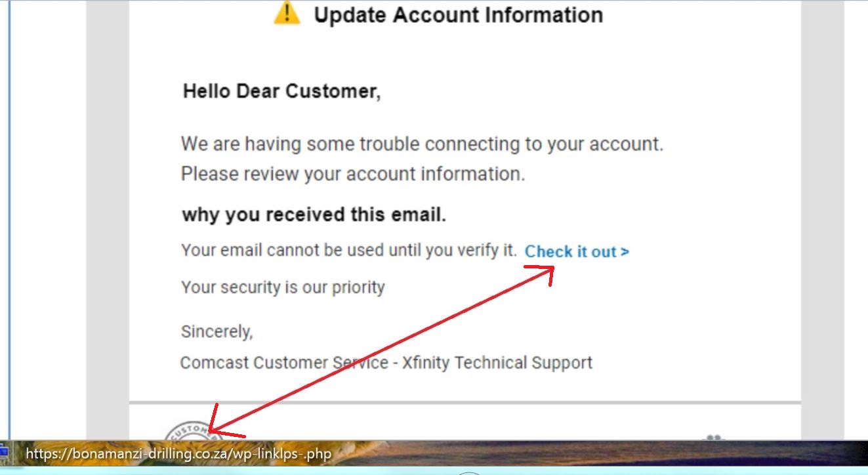Click 'Please review your account information.' line
This screenshot has width=868, height=475.
click(353, 175)
